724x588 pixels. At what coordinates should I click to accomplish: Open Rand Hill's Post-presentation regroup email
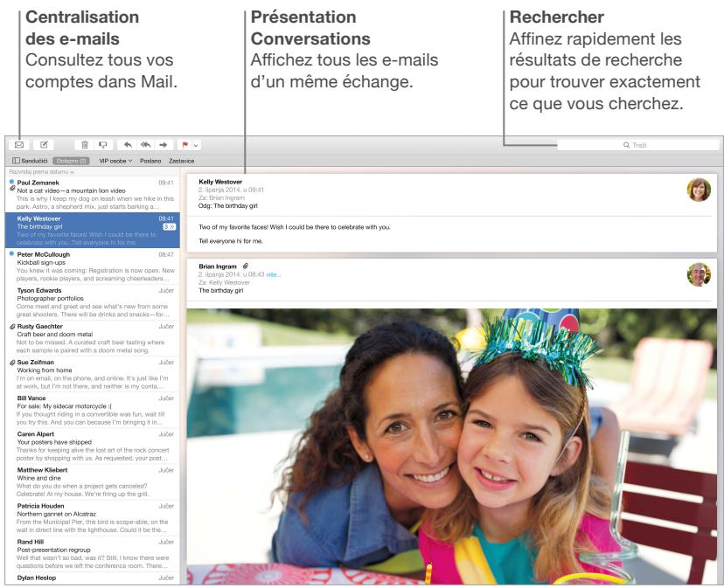(93, 554)
